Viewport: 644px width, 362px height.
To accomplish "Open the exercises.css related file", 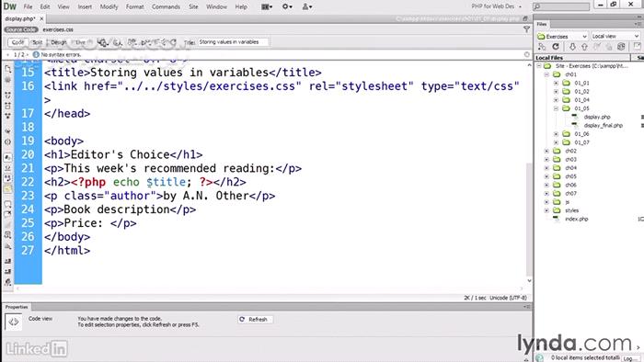I will (58, 29).
